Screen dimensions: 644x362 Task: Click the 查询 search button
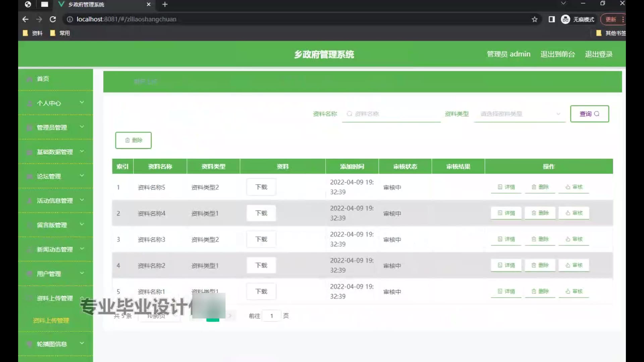[x=589, y=114]
